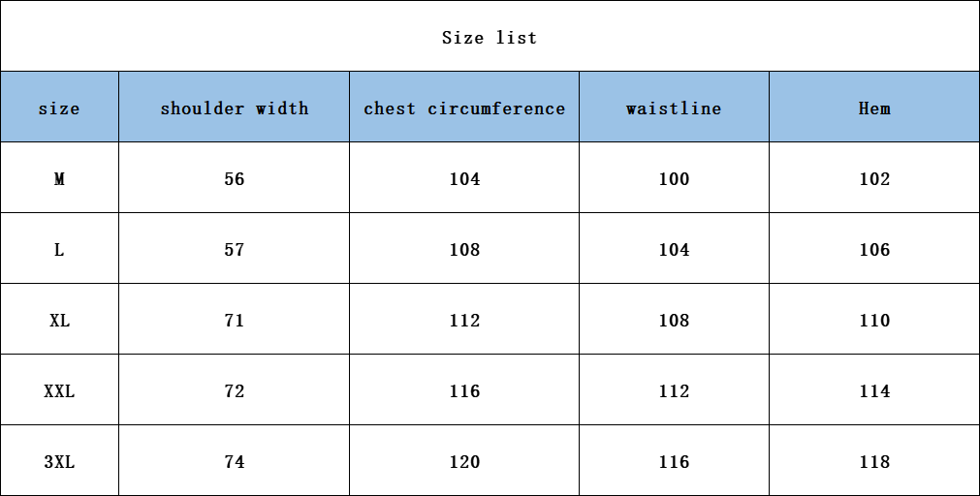Click the M size row label
Screen dimensions: 980x496
(x=59, y=179)
